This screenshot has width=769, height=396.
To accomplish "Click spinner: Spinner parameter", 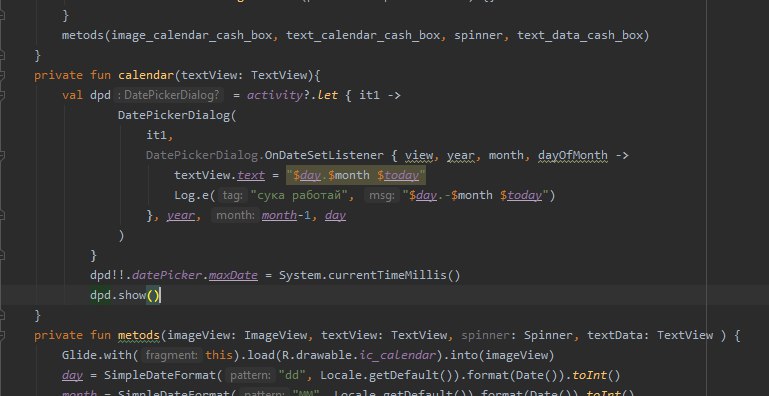I will click(516, 335).
